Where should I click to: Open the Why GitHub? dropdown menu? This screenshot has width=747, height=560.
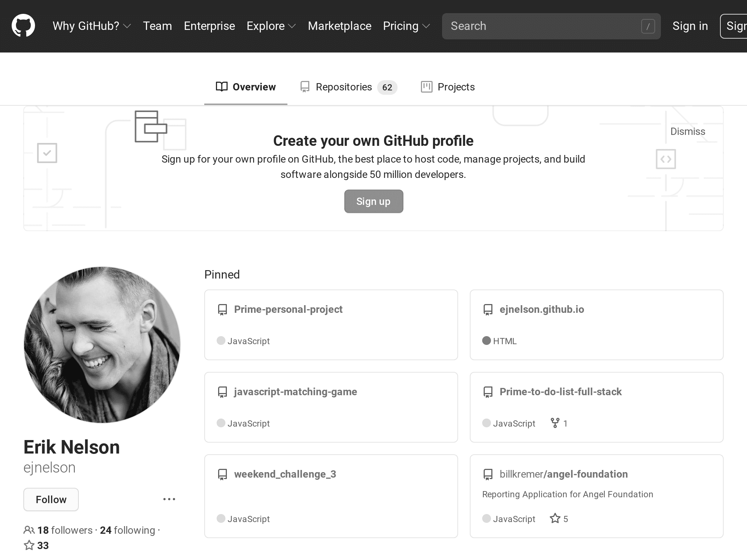pos(91,26)
